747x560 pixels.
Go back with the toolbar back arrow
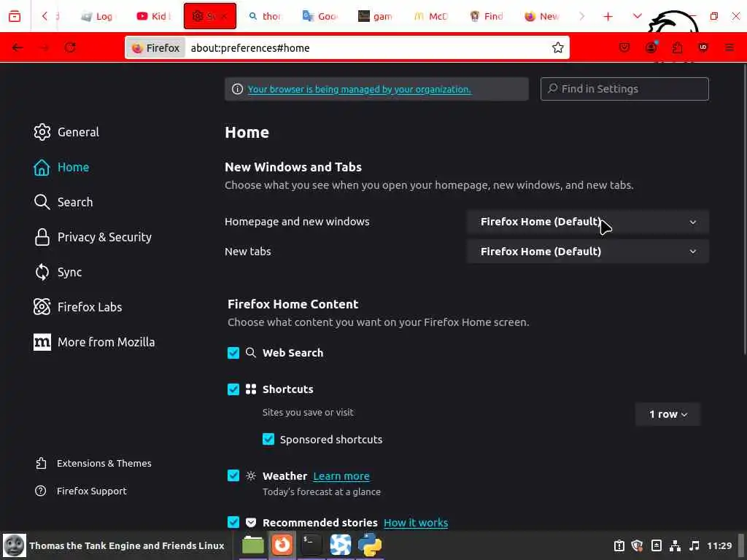18,47
